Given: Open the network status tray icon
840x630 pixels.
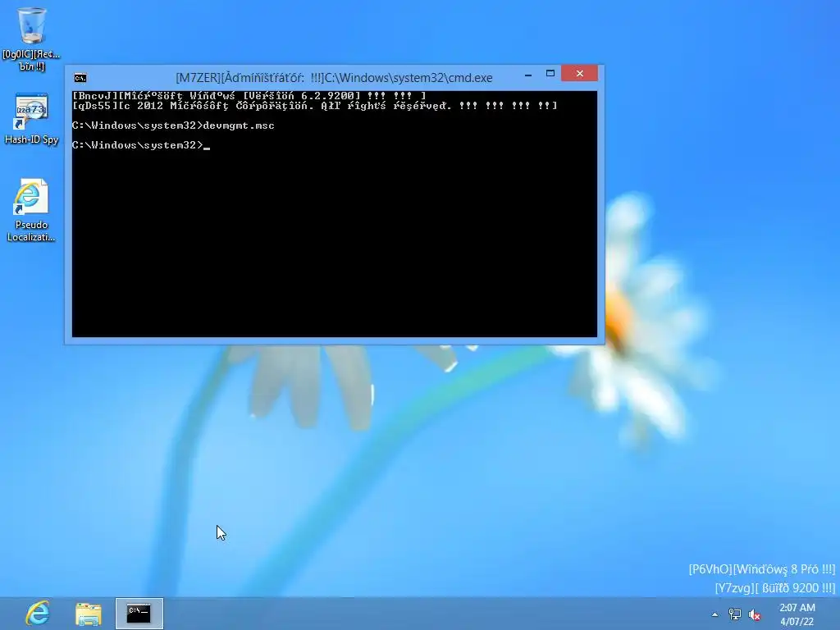Looking at the screenshot, I should point(735,614).
